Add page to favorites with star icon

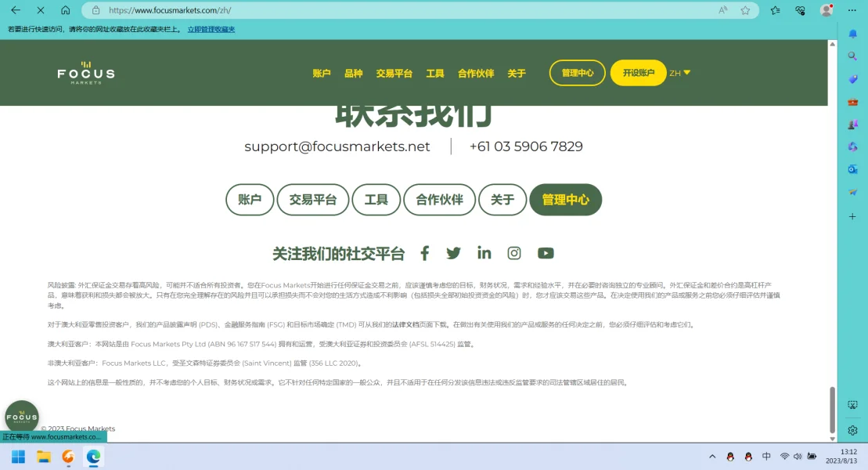(746, 10)
